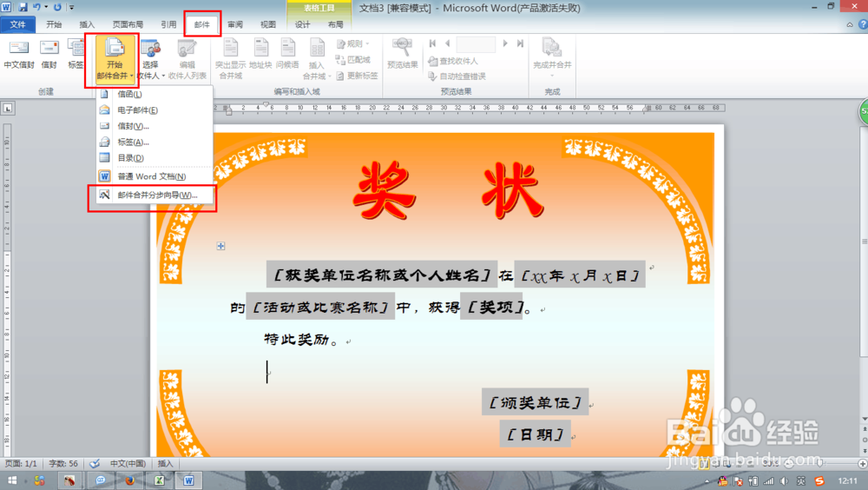This screenshot has width=868, height=490.
Task: Click the Preview Results (预览结果) icon
Action: (403, 54)
